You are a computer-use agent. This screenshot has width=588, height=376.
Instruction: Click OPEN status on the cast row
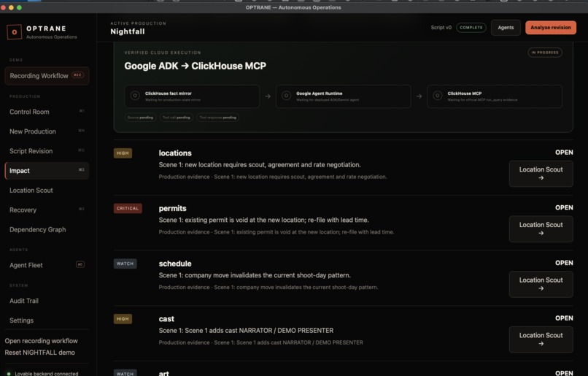point(564,318)
